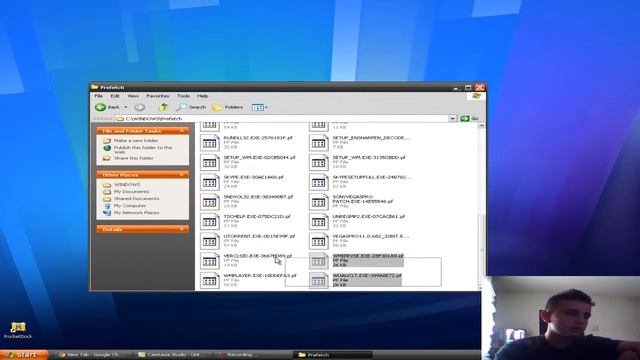The height and width of the screenshot is (360, 640).
Task: Collapse the File and Folder Tasks panel
Action: coord(182,131)
